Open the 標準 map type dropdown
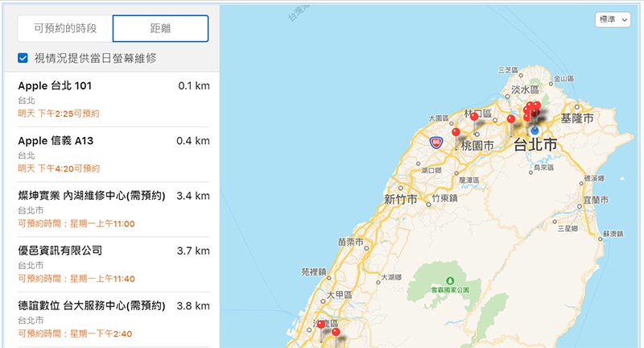 613,19
